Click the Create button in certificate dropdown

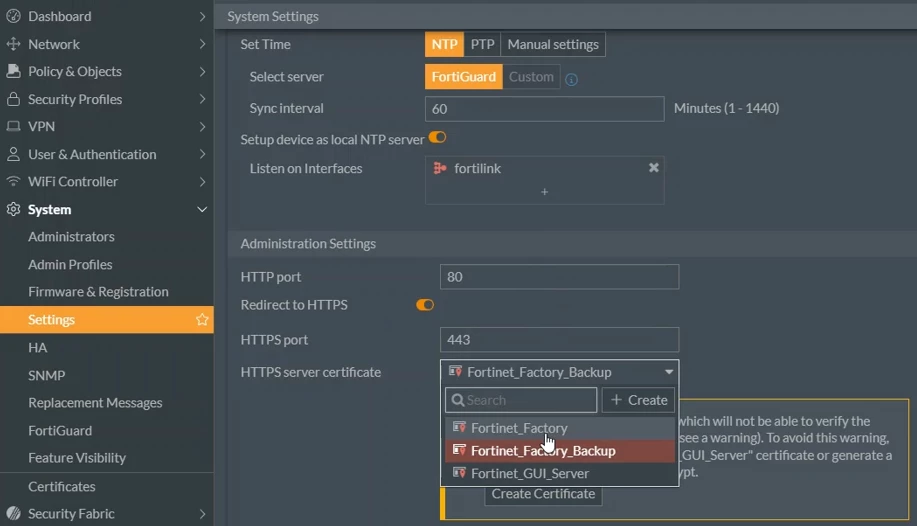(639, 400)
